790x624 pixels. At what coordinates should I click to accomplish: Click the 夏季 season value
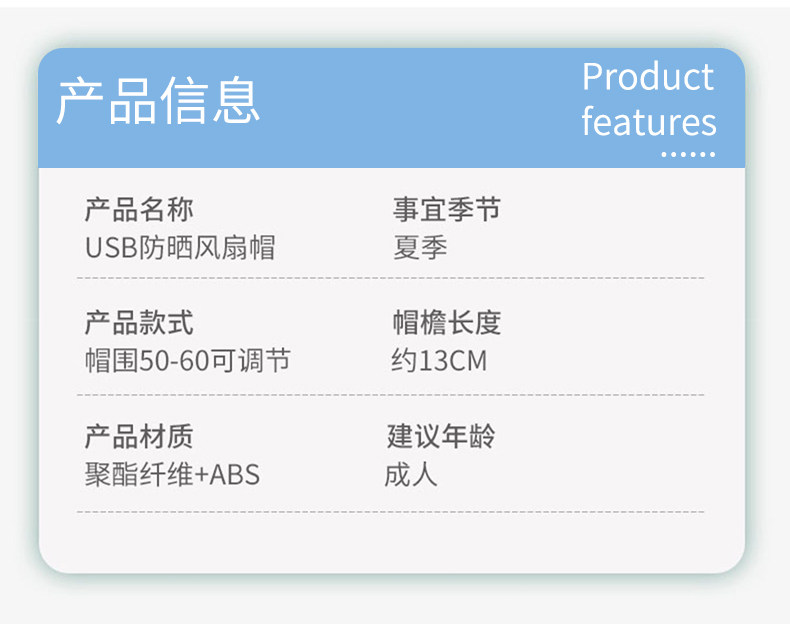pos(420,247)
